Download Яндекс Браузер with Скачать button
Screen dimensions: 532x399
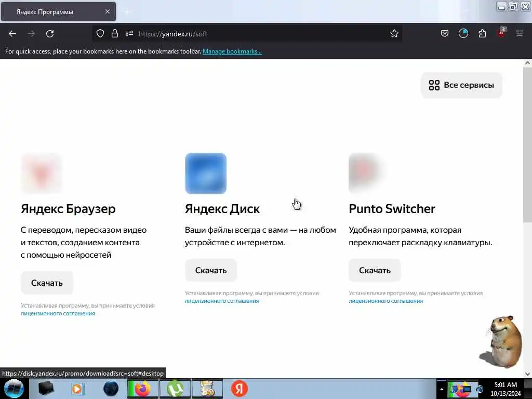pyautogui.click(x=47, y=283)
